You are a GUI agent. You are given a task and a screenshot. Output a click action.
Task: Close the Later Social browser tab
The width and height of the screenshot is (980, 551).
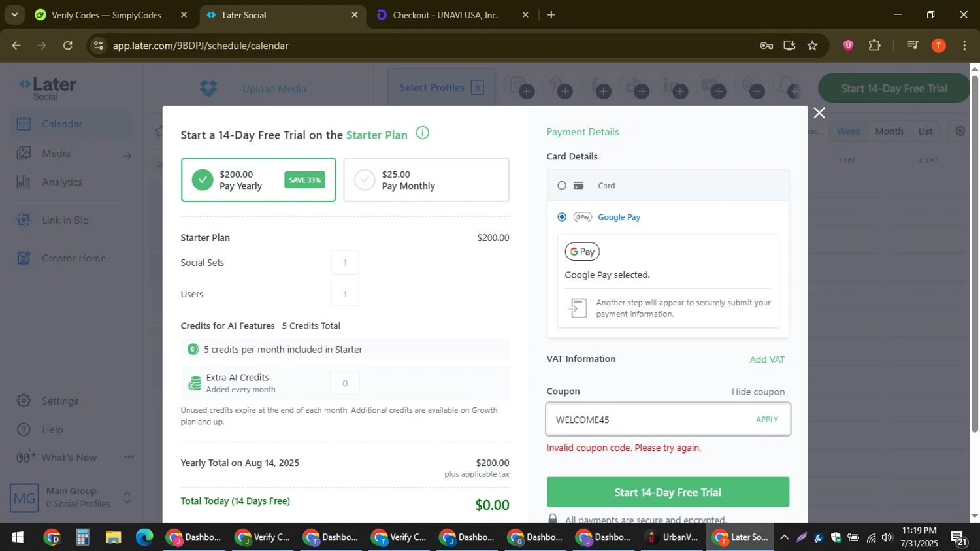(355, 15)
